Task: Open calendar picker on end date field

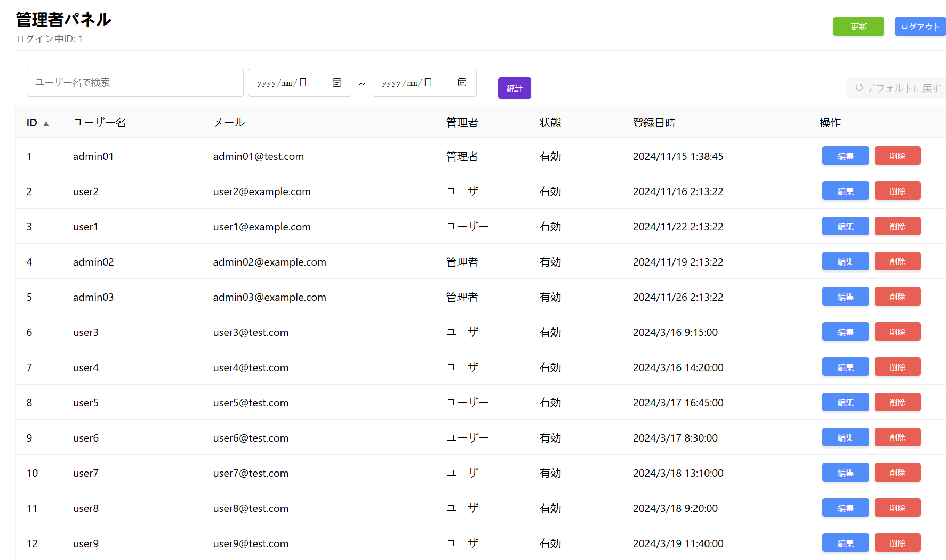Action: point(462,83)
